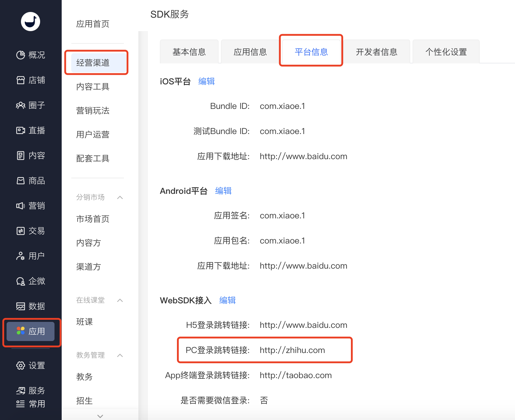
Task: Switch to the 开发者信息 tab
Action: point(376,52)
